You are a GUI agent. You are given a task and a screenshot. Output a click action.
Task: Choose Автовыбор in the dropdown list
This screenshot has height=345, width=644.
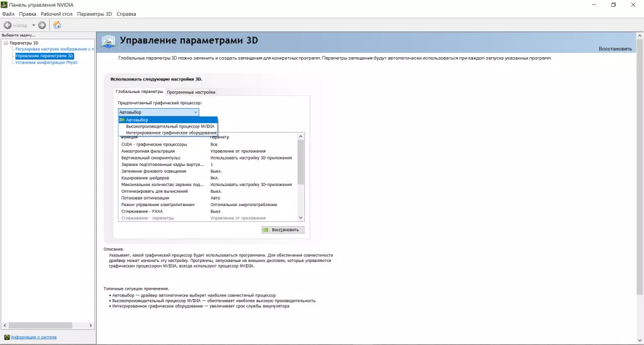[x=168, y=120]
